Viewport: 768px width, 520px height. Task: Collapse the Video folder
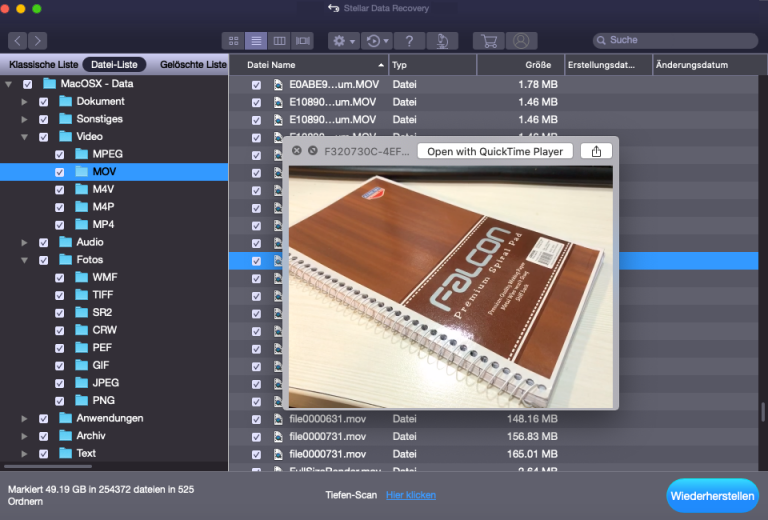[24, 137]
